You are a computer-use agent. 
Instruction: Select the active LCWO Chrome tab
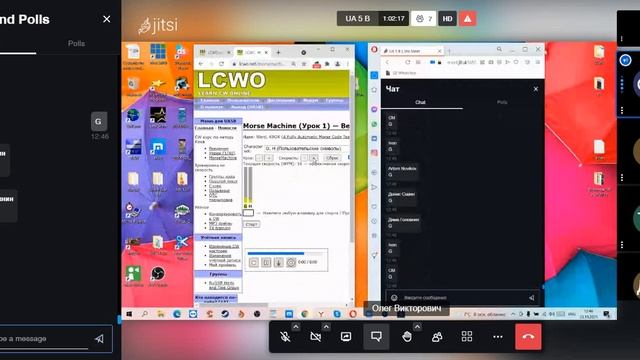252,53
